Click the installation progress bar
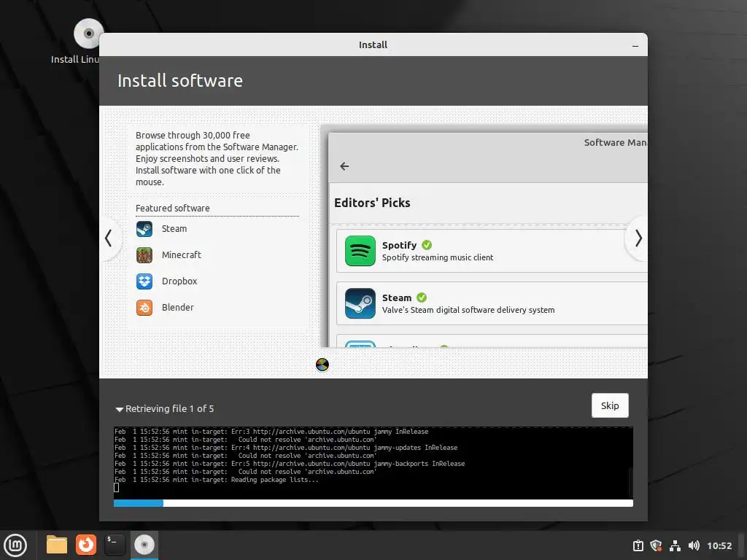 coord(373,503)
